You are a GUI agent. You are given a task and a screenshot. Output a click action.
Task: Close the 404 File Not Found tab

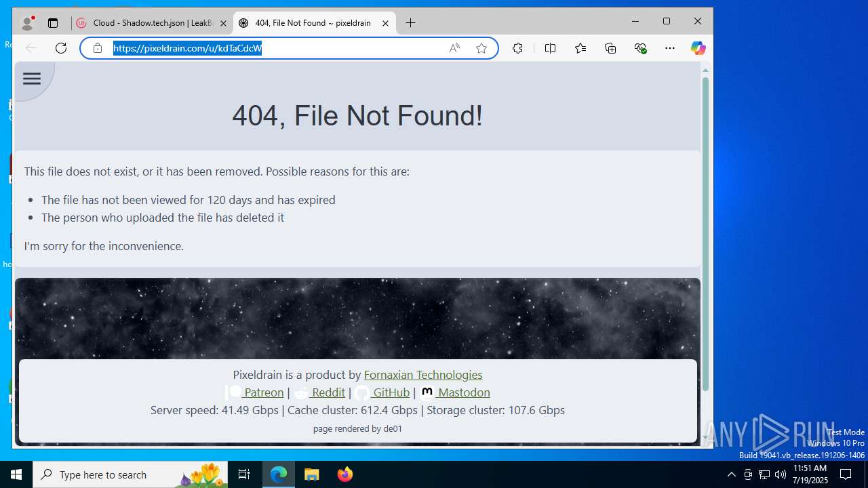click(385, 23)
